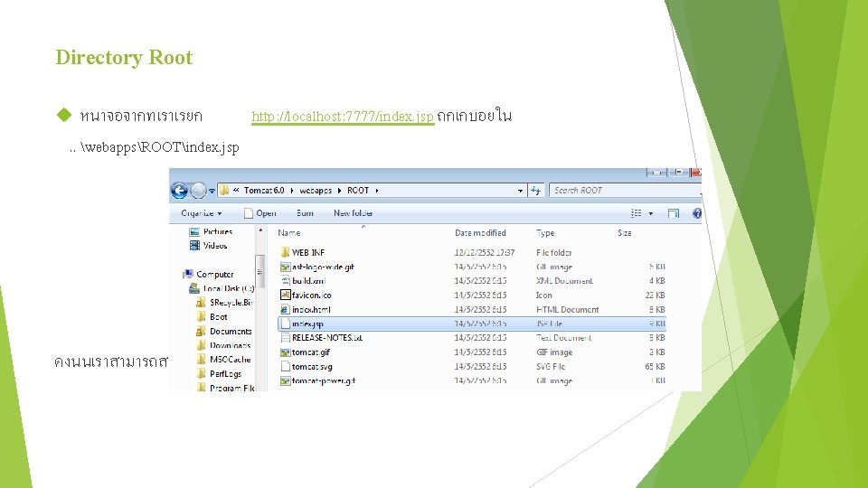Click the Computer icon in navigation pane
The image size is (868, 488).
pyautogui.click(x=188, y=274)
